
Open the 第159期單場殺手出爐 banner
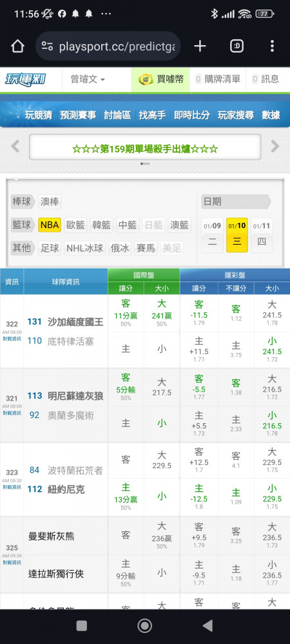[x=145, y=147]
